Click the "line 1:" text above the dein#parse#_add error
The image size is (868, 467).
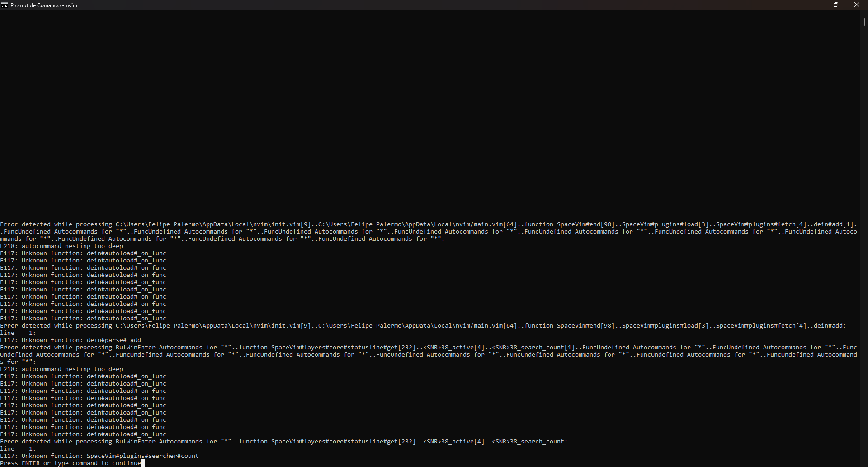(18, 333)
